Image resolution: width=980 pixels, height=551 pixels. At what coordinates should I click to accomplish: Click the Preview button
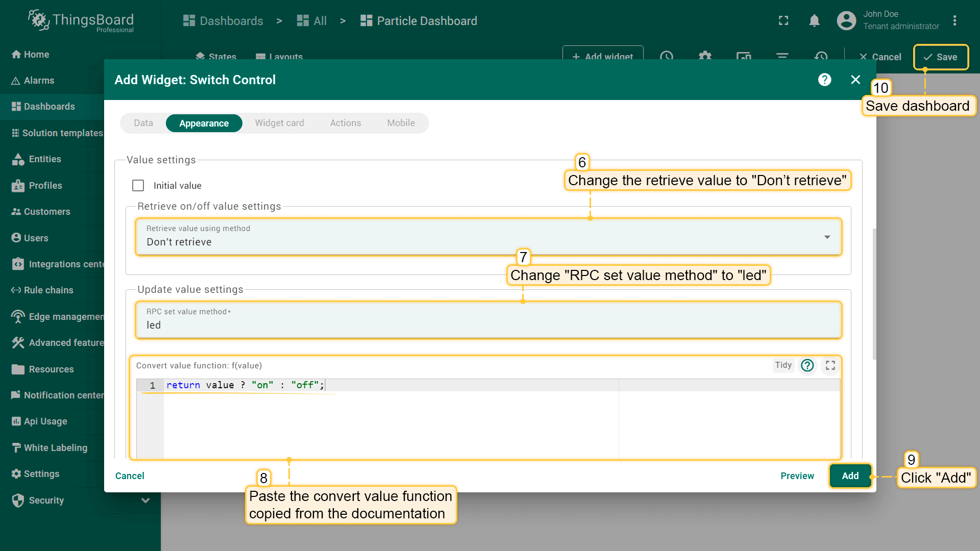pos(797,475)
